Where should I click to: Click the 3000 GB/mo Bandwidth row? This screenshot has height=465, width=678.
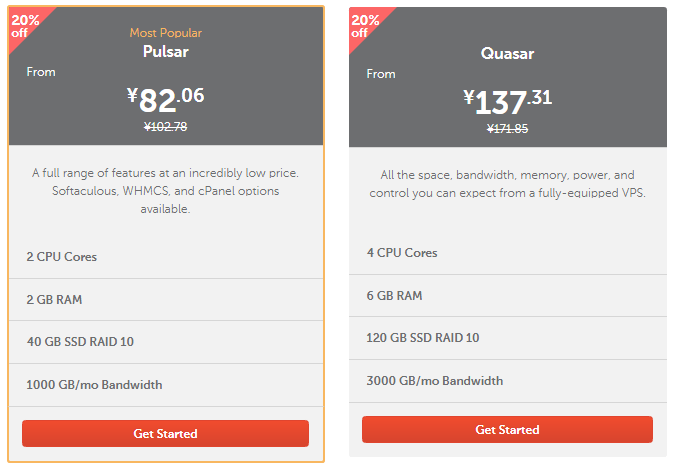[508, 381]
